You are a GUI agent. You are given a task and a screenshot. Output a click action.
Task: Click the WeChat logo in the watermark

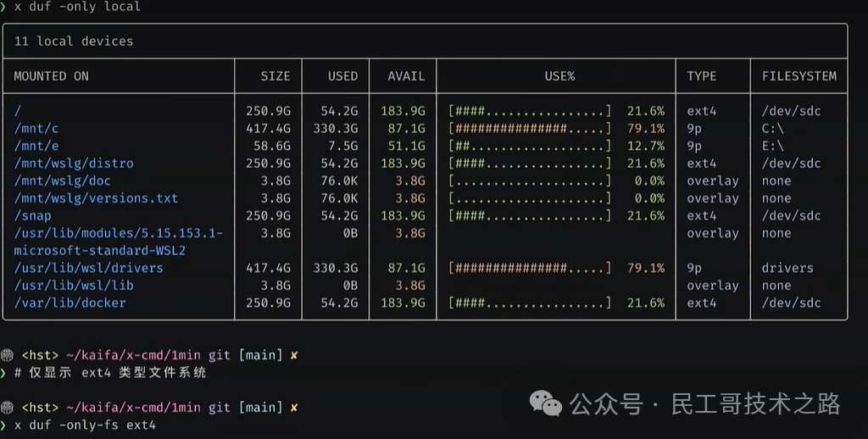(x=546, y=403)
